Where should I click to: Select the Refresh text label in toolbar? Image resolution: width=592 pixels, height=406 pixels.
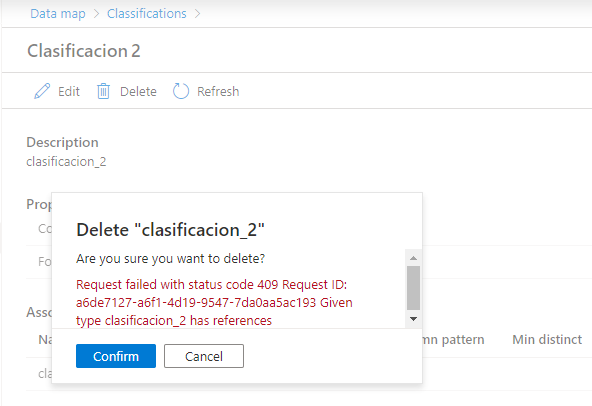click(x=218, y=91)
